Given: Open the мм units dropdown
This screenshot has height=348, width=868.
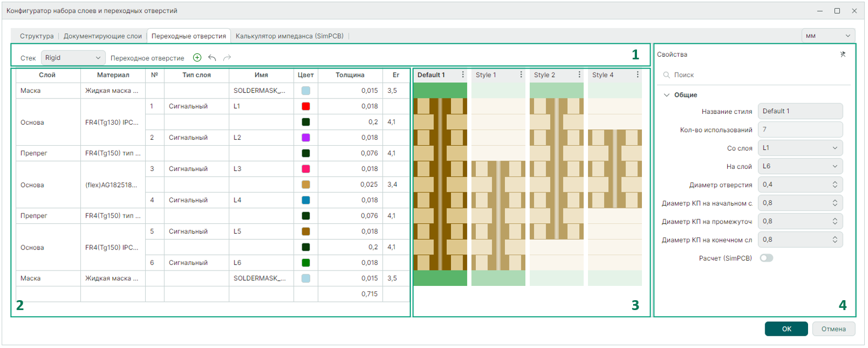Looking at the screenshot, I should click(828, 36).
